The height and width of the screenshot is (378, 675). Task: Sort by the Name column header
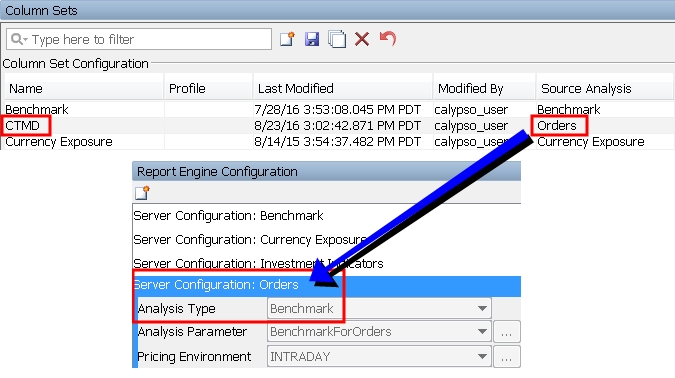pos(84,88)
